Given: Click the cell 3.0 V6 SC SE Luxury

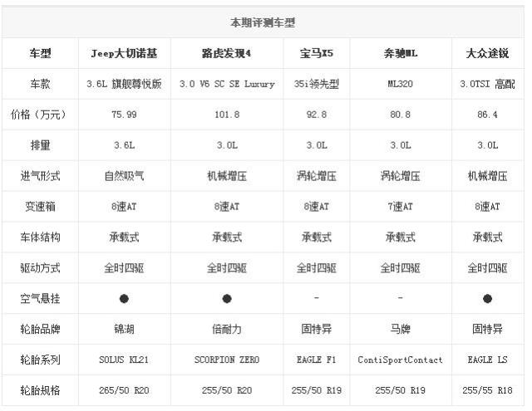Looking at the screenshot, I should [x=227, y=84].
